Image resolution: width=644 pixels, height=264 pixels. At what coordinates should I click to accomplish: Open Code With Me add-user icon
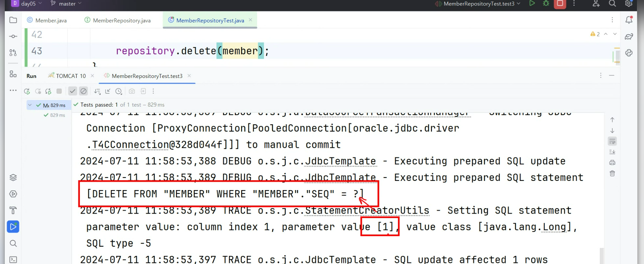(x=596, y=3)
